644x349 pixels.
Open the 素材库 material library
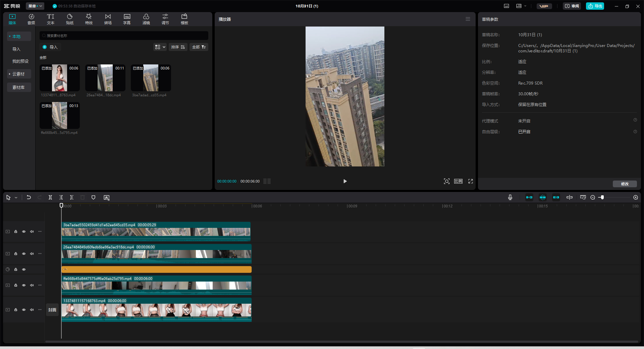(19, 87)
